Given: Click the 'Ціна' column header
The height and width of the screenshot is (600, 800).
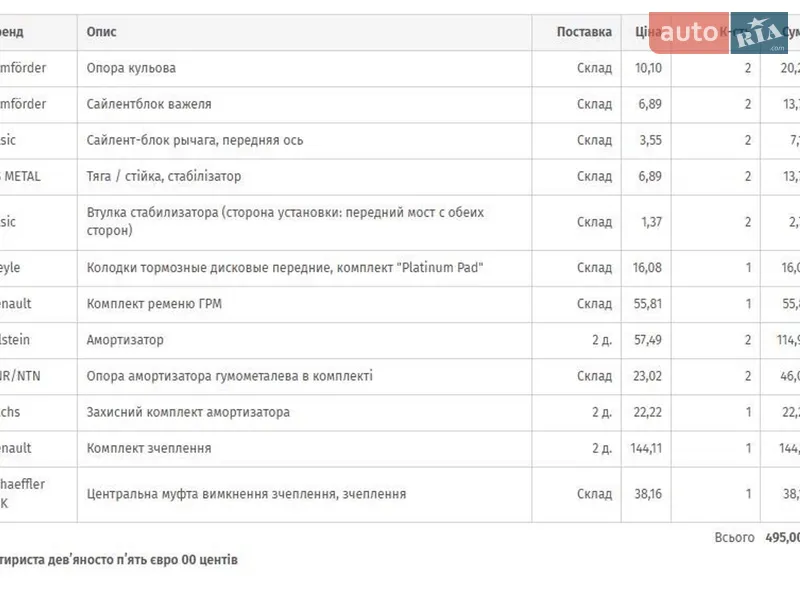Looking at the screenshot, I should tap(647, 32).
